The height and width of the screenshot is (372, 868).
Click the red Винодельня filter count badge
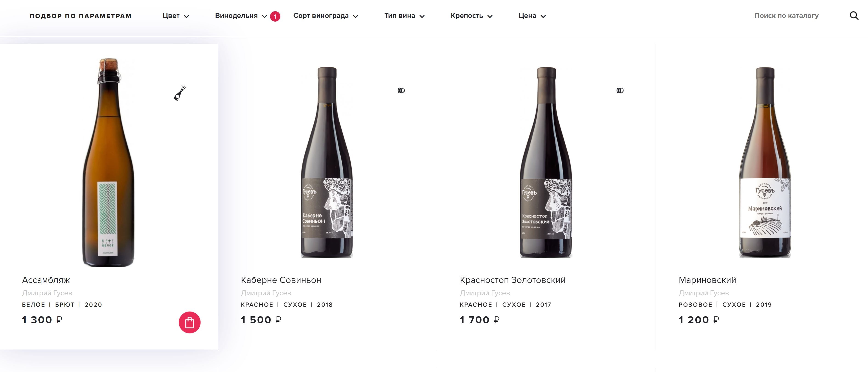click(x=275, y=16)
